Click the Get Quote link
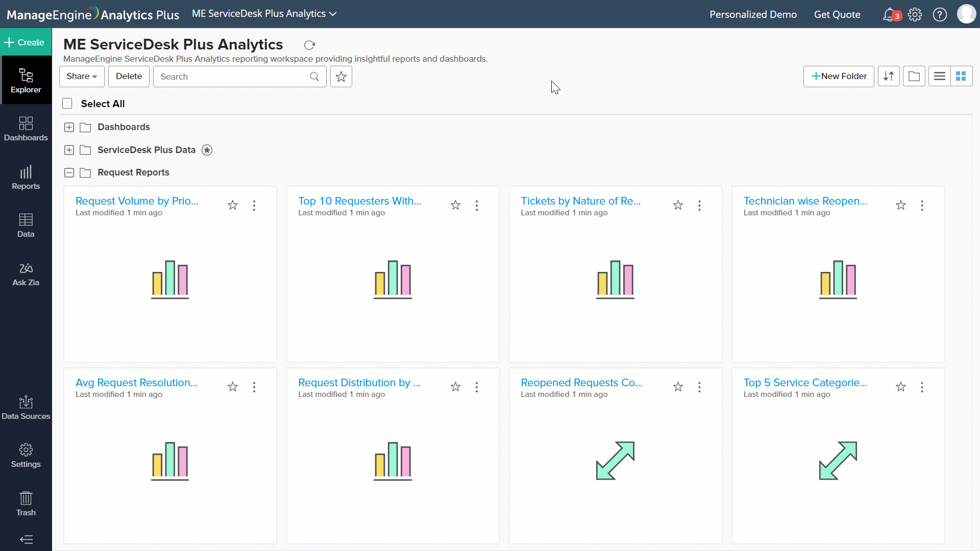Image resolution: width=980 pixels, height=551 pixels. pos(837,14)
